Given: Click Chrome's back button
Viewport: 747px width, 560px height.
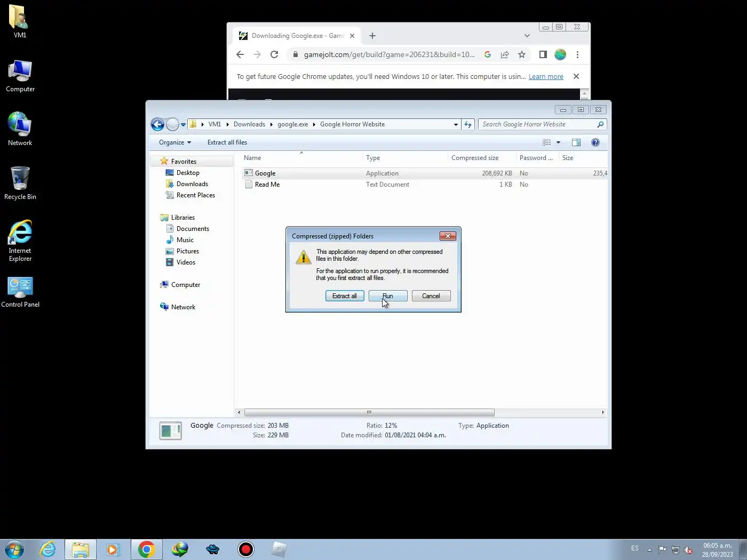Looking at the screenshot, I should tap(240, 54).
